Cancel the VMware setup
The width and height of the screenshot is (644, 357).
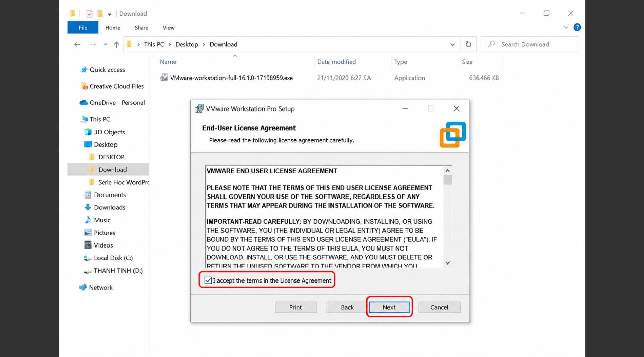coord(439,307)
